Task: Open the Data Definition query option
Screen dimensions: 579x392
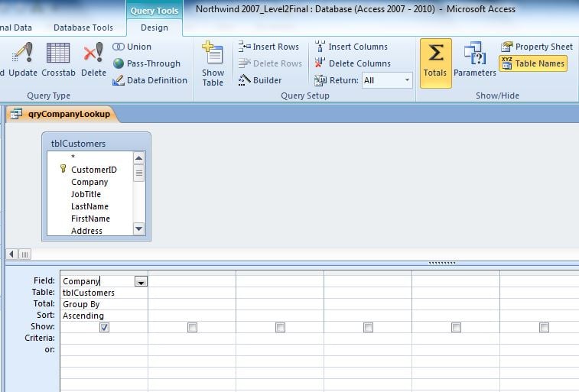Action: coord(150,80)
